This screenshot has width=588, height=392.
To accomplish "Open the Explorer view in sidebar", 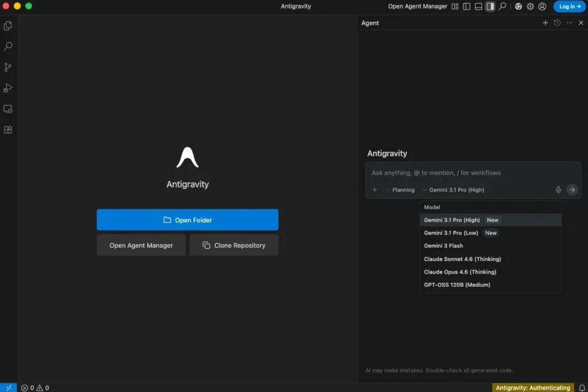I will 8,26.
